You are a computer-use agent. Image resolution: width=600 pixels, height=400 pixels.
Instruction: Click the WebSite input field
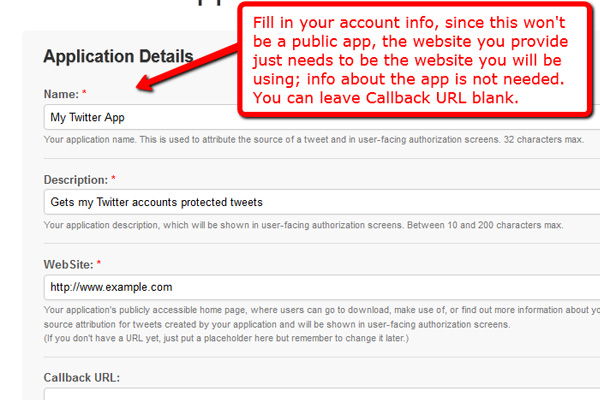tap(321, 287)
